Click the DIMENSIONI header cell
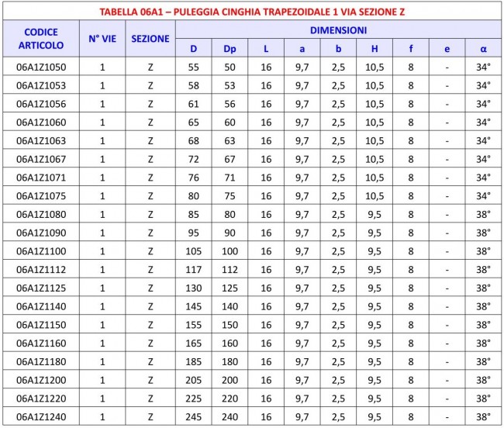The height and width of the screenshot is (428, 504). 339,30
